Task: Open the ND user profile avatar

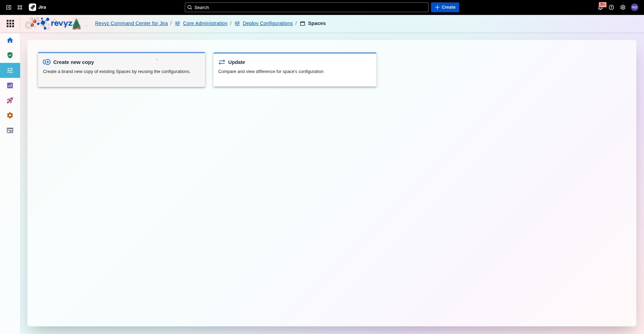Action: [x=634, y=7]
